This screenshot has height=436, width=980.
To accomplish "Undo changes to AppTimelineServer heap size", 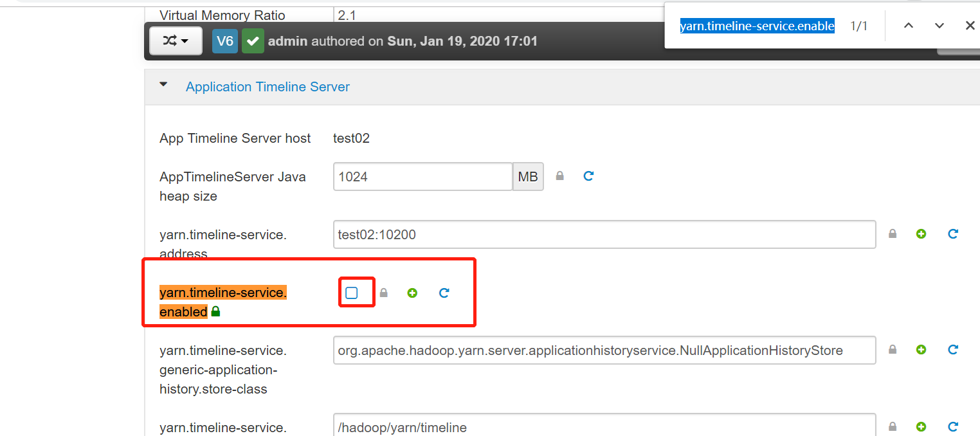I will click(588, 176).
